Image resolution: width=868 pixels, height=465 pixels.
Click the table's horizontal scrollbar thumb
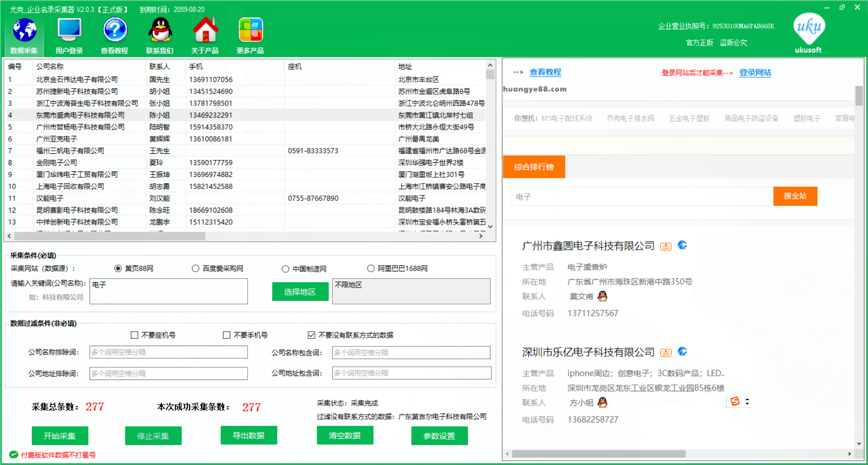click(x=110, y=236)
